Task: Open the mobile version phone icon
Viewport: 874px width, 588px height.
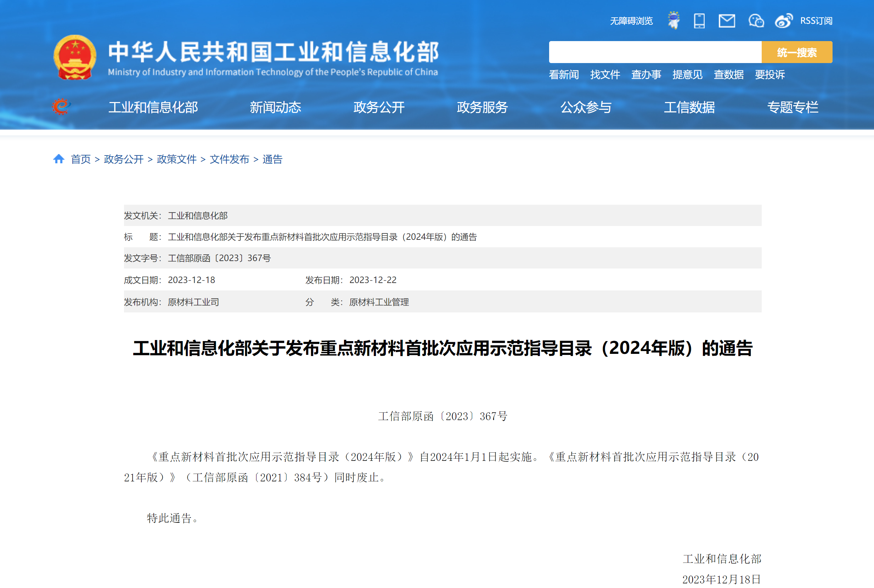Action: click(699, 21)
